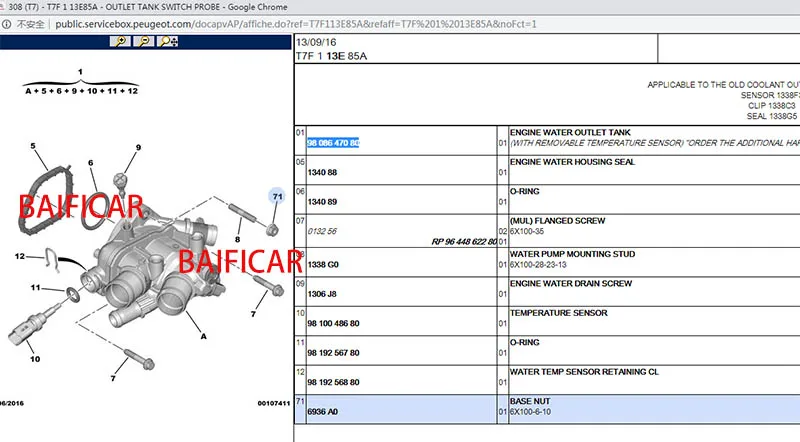Viewport: 800px width, 442px height.
Task: Click callout 11 beside the small O-ring
Action: click(x=35, y=287)
